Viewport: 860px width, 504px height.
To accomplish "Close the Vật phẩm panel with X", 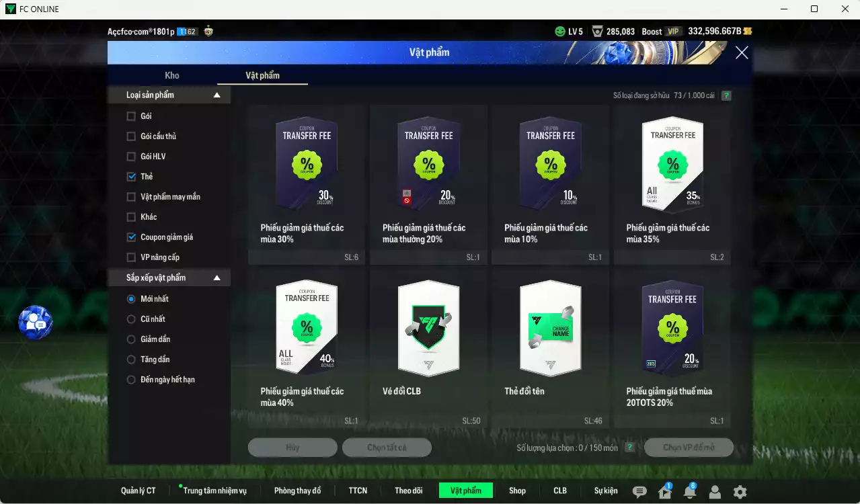I will 741,52.
